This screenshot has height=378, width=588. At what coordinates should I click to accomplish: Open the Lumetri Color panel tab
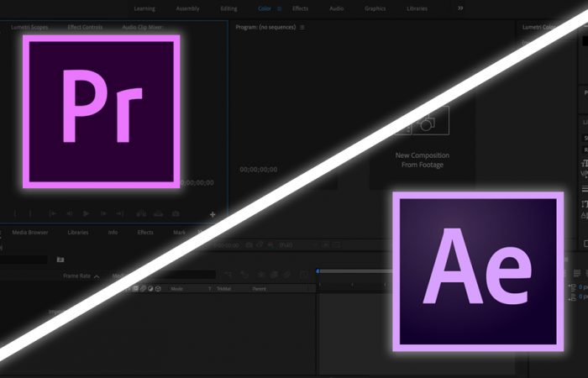tap(539, 27)
